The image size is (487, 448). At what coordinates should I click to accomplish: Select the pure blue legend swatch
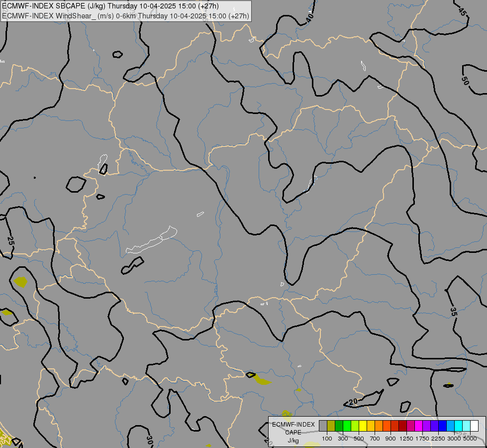pos(443,426)
